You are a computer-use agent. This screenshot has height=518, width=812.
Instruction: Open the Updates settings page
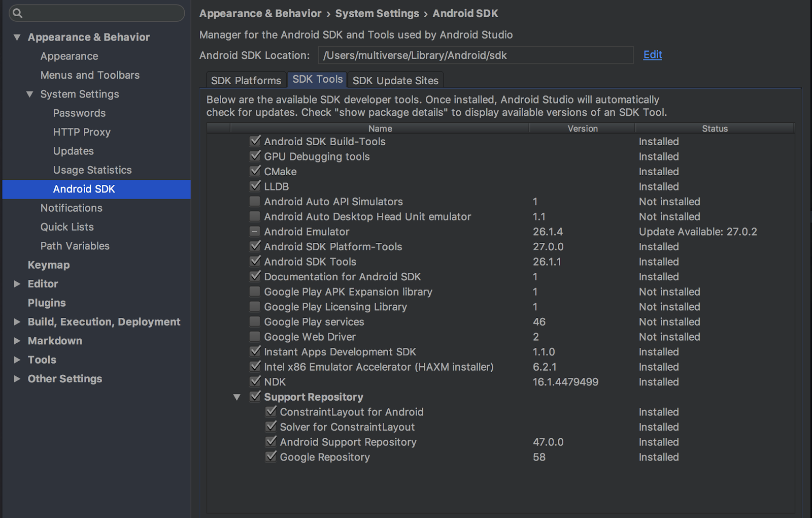click(74, 151)
